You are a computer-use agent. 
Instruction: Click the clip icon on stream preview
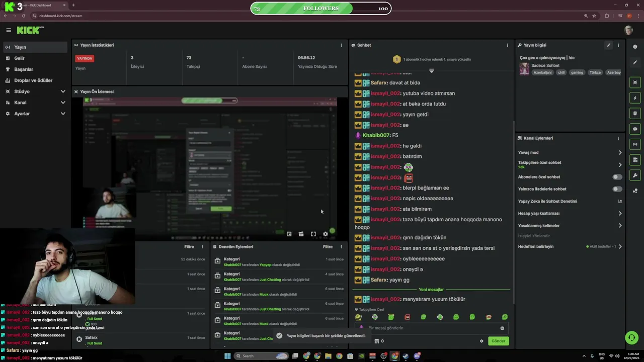click(301, 234)
